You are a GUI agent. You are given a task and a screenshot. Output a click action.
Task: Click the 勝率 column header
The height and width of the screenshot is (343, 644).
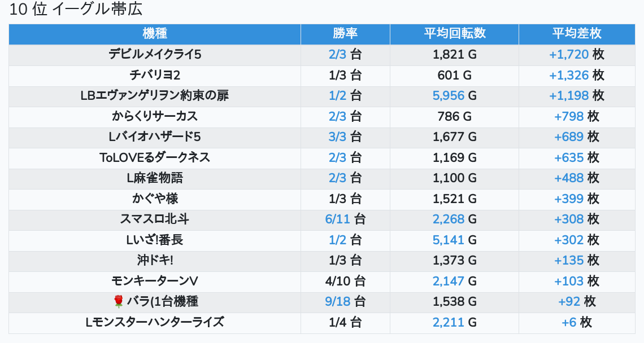(345, 34)
